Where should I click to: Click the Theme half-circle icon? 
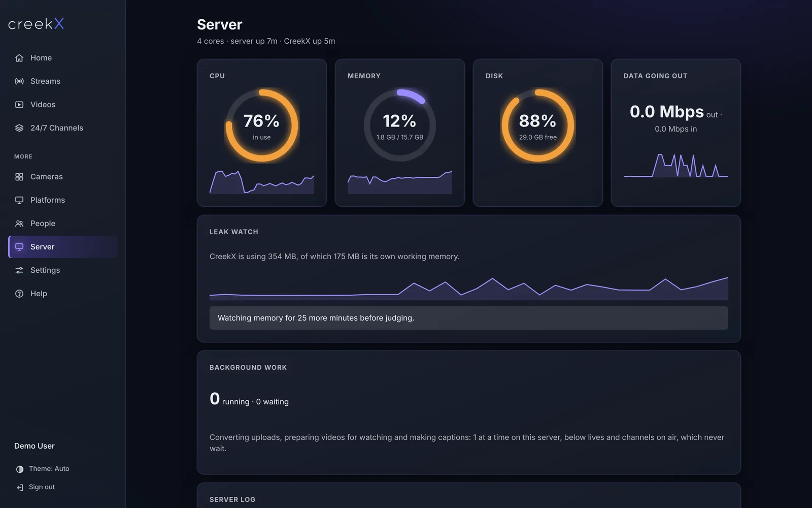(20, 469)
